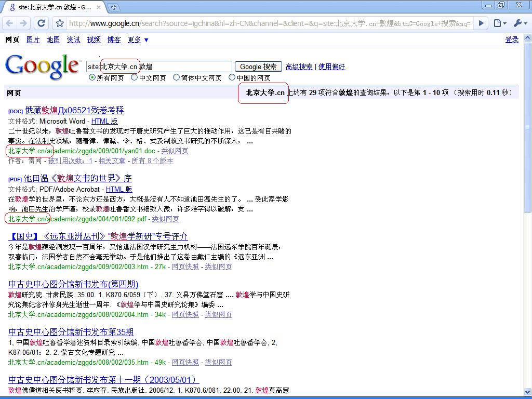Click 网页快照 for the 004.htm result
The width and height of the screenshot is (532, 399).
pos(185,314)
